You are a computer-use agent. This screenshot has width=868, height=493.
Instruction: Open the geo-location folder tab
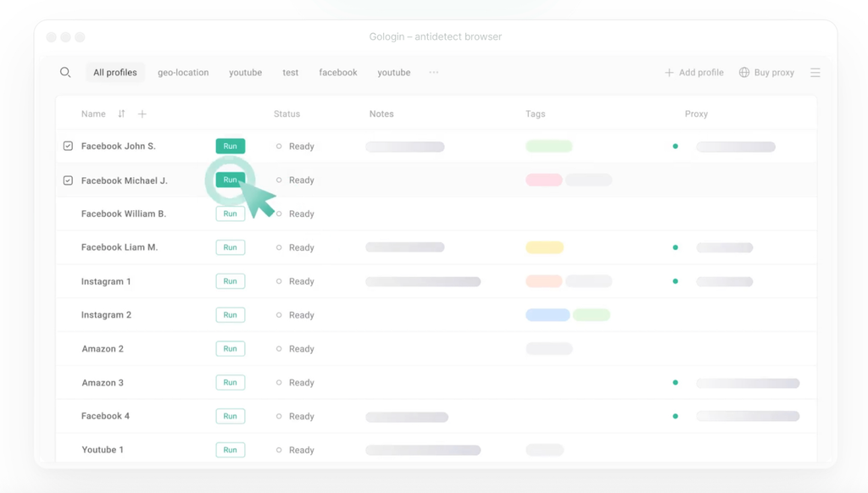[x=183, y=73]
